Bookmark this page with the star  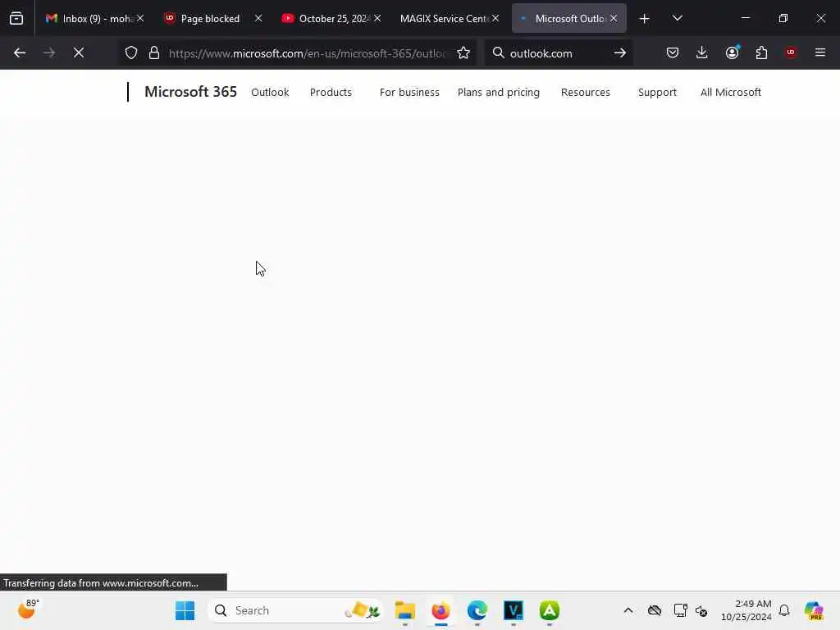[x=463, y=52]
